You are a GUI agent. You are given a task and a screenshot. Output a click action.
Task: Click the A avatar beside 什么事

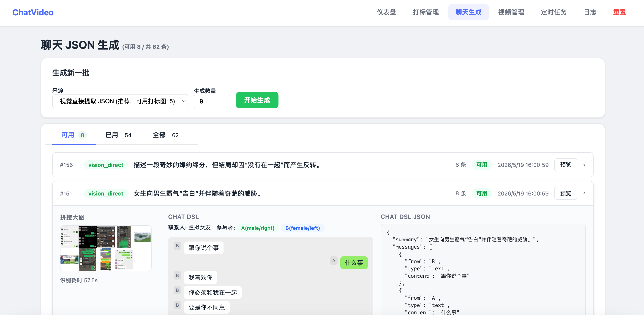[x=333, y=261]
